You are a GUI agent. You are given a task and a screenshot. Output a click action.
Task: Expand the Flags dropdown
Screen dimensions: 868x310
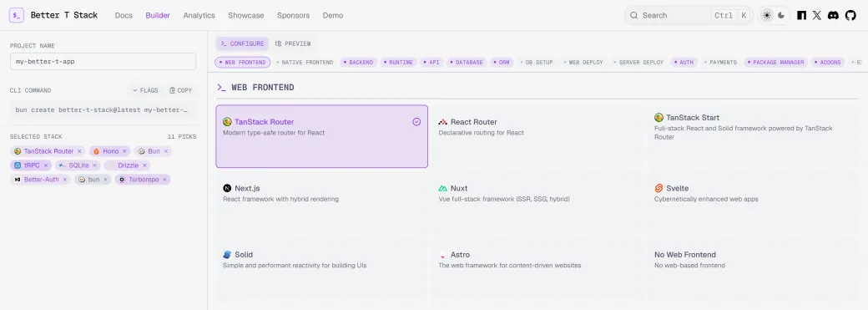coord(145,90)
